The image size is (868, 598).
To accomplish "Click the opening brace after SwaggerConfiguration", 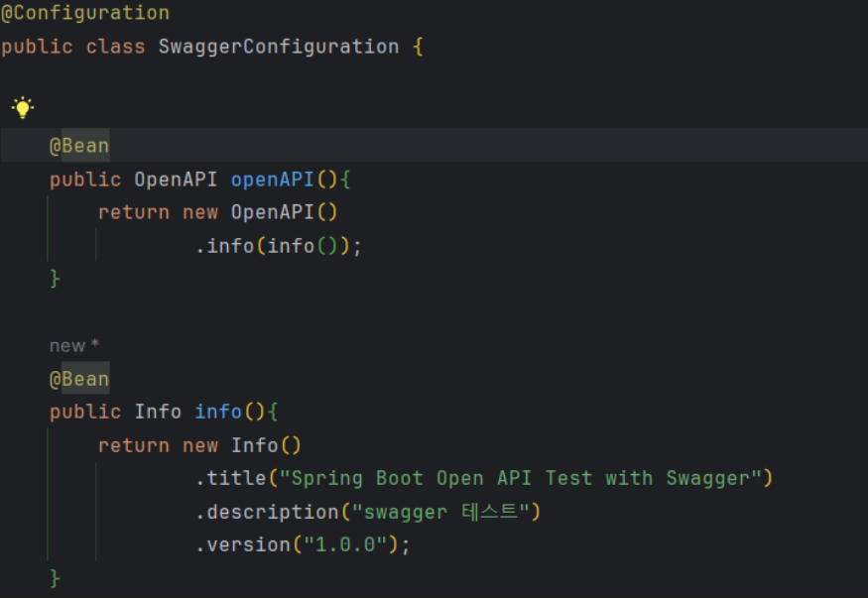I will tap(418, 47).
